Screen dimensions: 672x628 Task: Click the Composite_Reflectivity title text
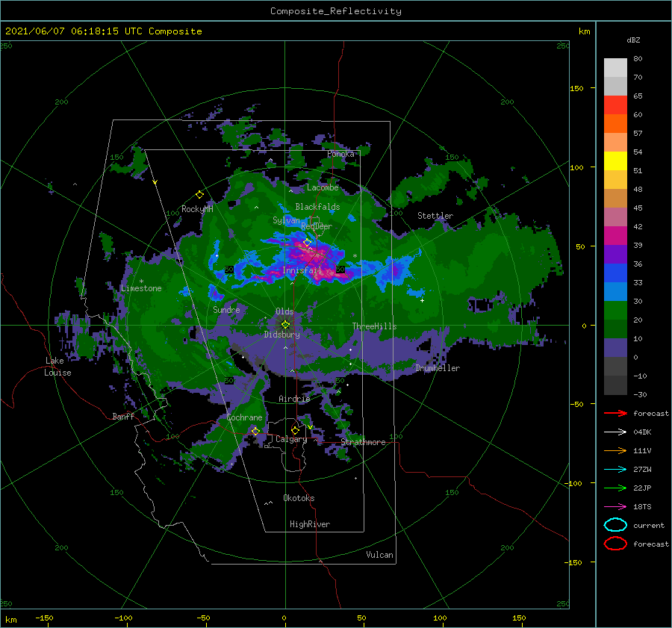(x=335, y=11)
